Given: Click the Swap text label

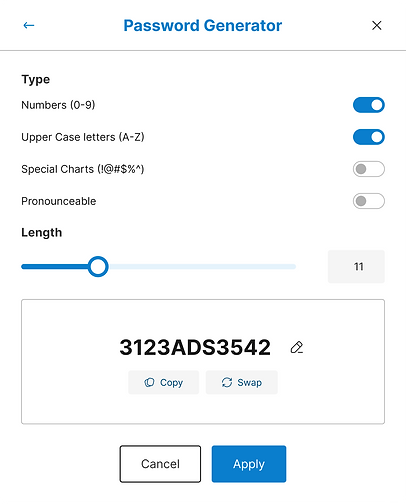Looking at the screenshot, I should click(x=249, y=383).
